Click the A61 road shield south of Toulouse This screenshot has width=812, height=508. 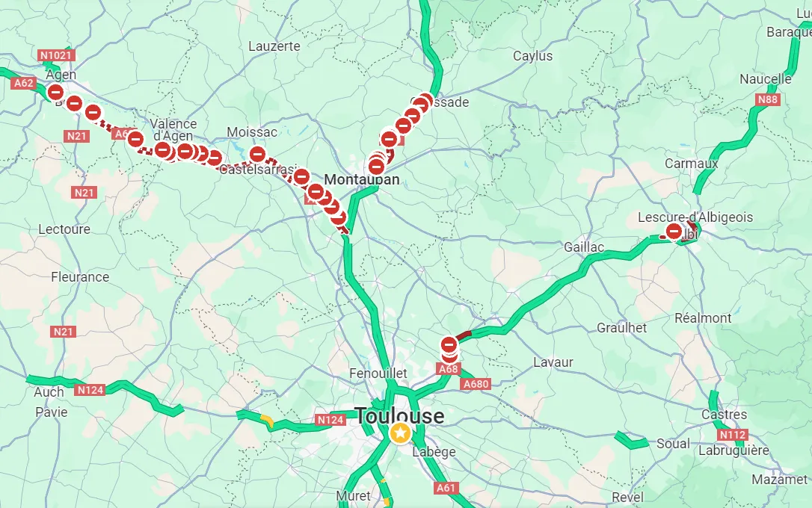click(x=446, y=488)
